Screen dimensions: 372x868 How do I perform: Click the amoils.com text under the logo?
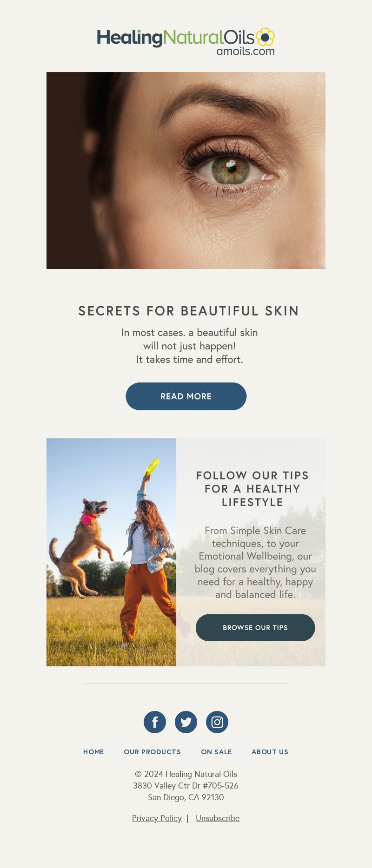click(246, 51)
